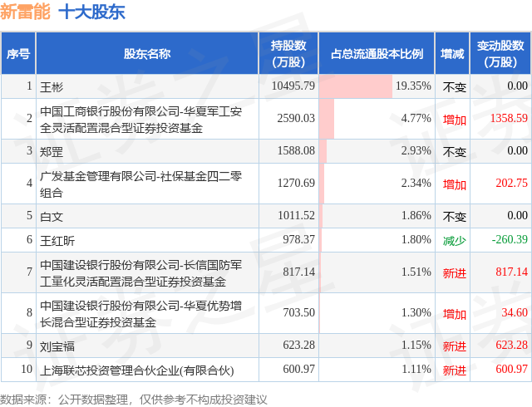Screen dimensions: 532x407
Task: Click 增加 status in 华夏优势 row
Action: click(x=455, y=314)
